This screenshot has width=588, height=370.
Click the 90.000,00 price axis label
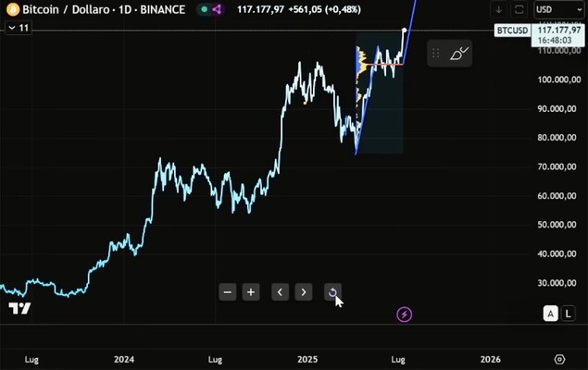tap(557, 108)
